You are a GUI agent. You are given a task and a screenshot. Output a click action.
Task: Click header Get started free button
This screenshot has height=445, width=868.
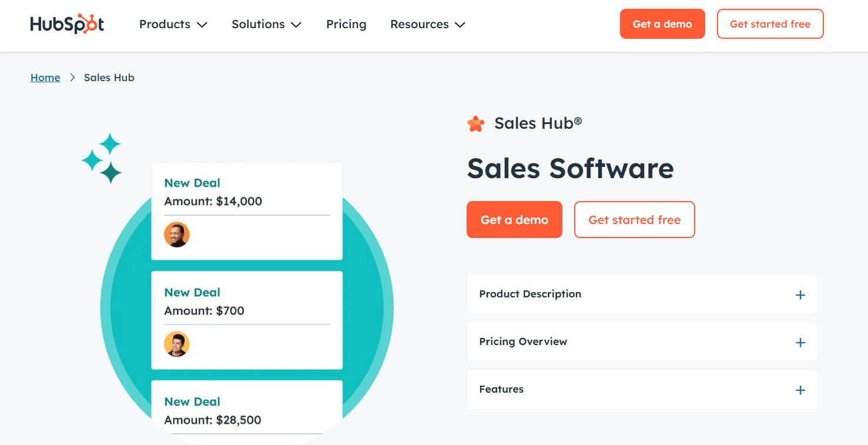click(x=770, y=24)
